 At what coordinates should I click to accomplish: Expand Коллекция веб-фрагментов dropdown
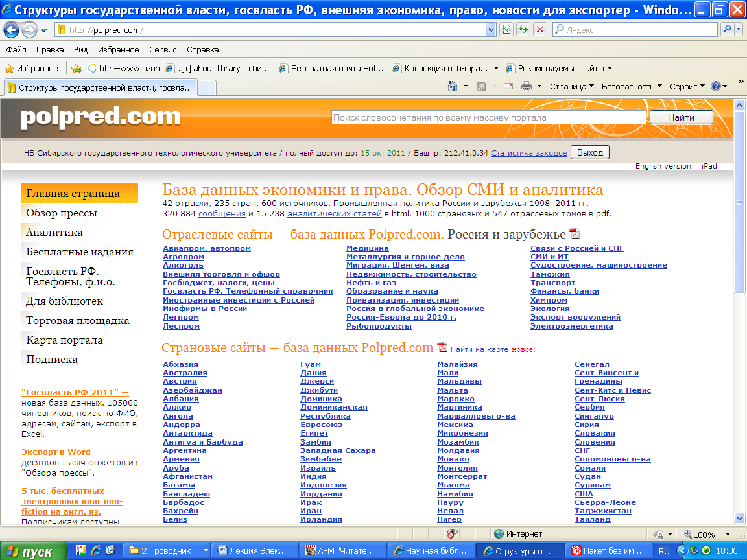click(496, 69)
